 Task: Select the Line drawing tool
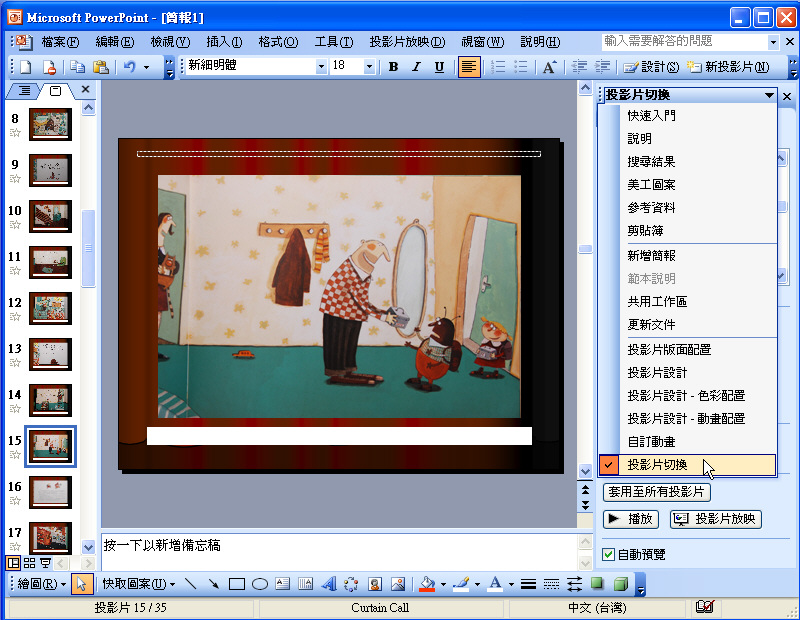[190, 584]
